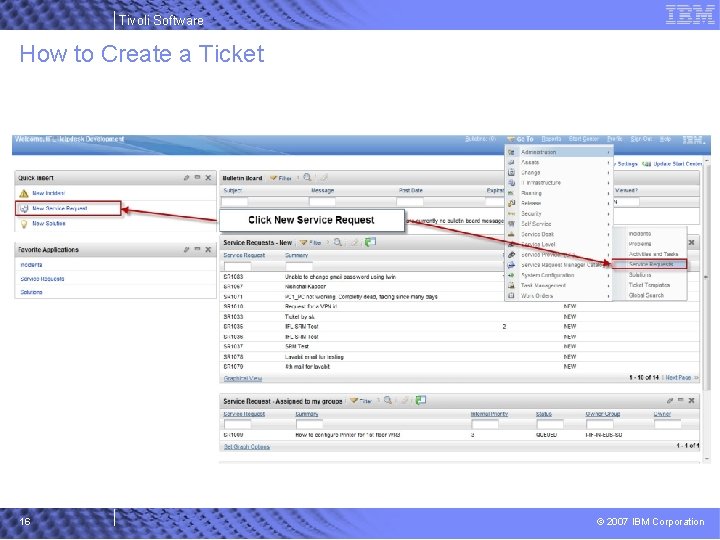Expand the Administration submenu arrow
Viewport: 720px width, 540px height.
[608, 152]
